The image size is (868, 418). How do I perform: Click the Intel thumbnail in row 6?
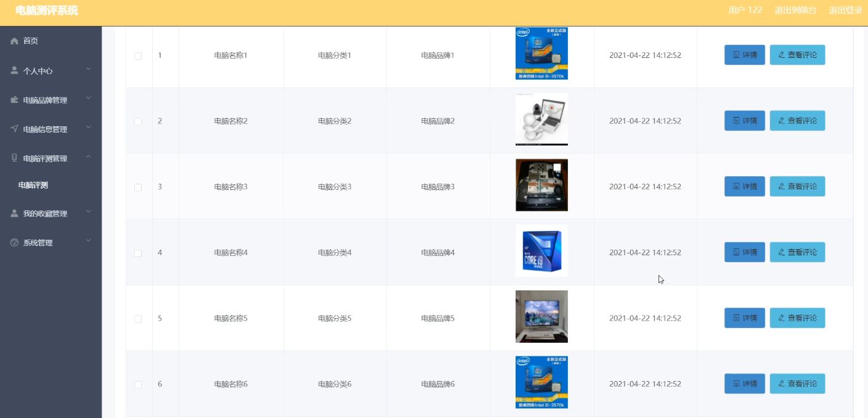click(541, 382)
